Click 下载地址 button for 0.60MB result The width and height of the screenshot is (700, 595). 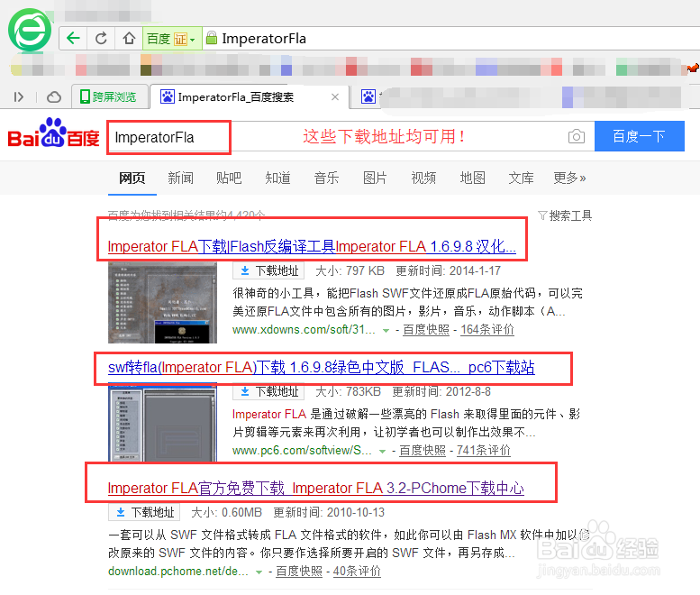coord(144,512)
